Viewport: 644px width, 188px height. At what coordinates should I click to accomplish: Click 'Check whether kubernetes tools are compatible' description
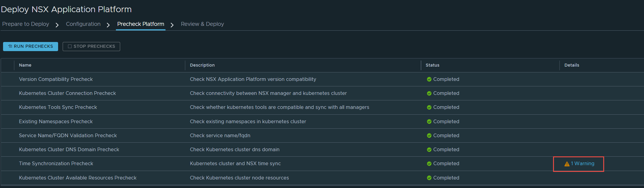[x=280, y=107]
